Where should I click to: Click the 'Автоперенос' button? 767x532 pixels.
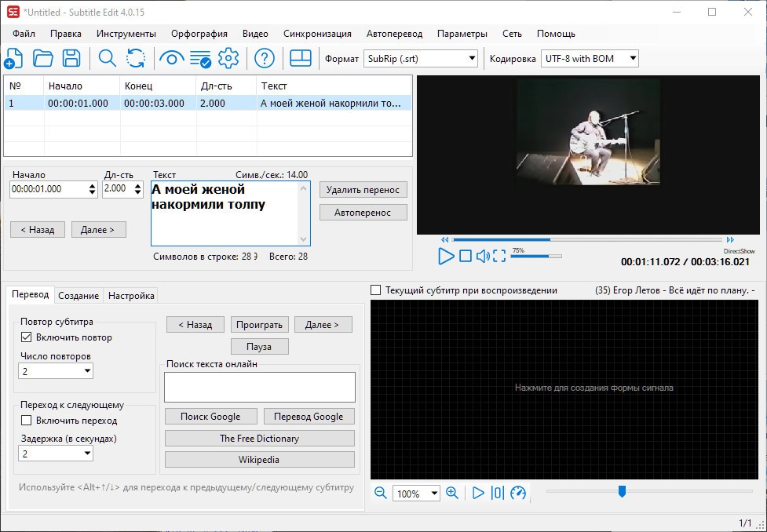point(363,213)
